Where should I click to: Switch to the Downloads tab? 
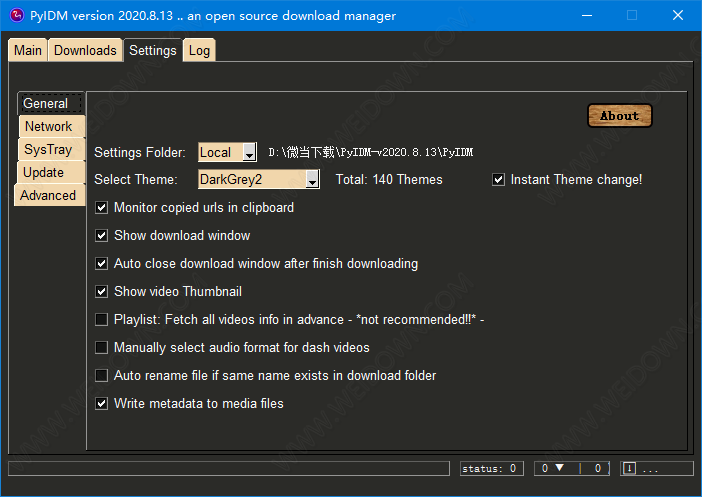(85, 50)
